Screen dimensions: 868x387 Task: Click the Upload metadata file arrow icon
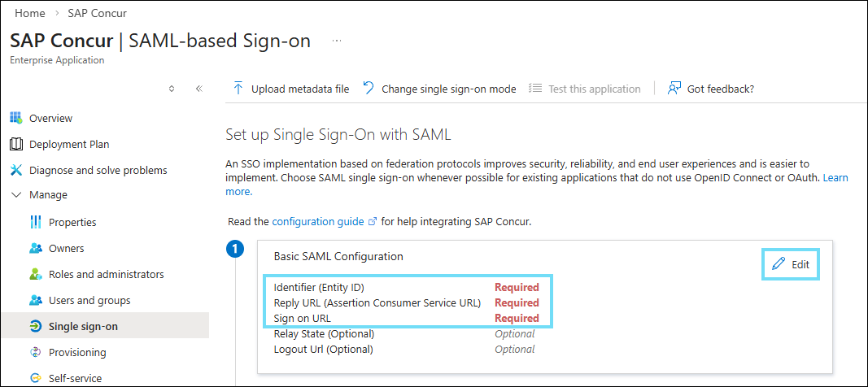pyautogui.click(x=238, y=89)
